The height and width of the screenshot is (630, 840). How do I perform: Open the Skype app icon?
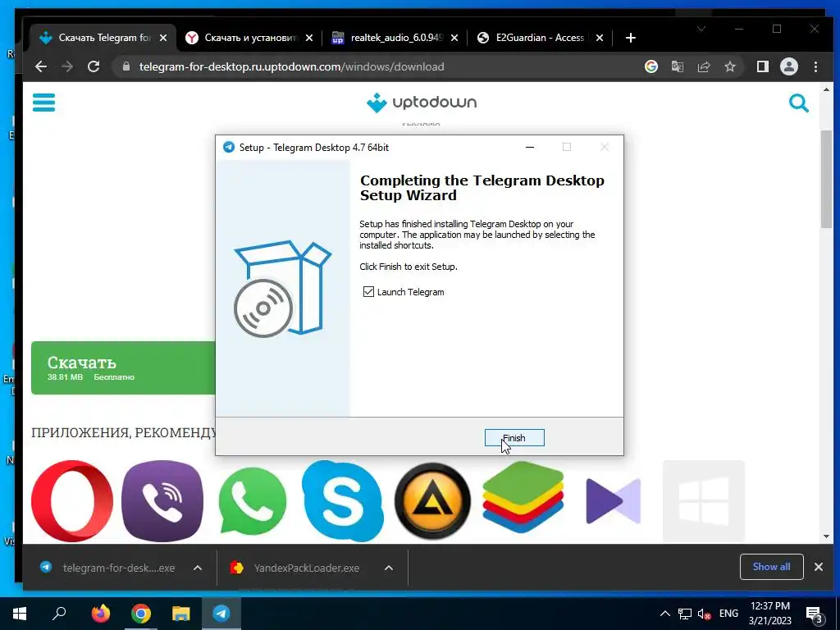tap(342, 501)
